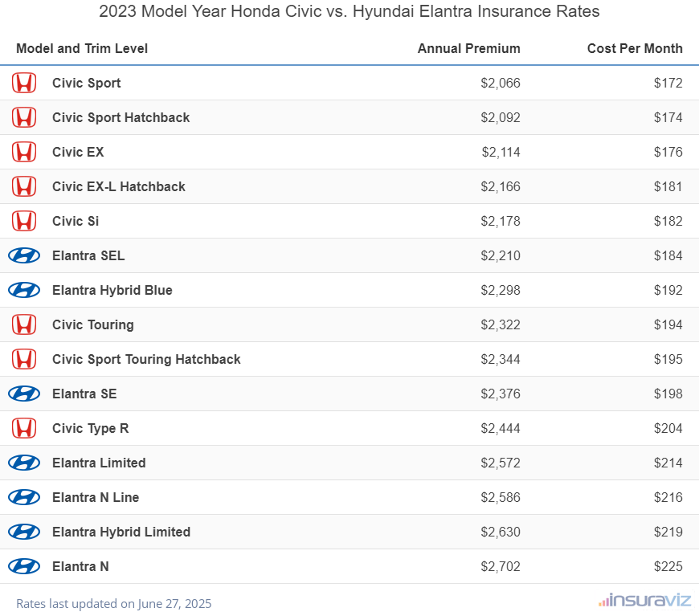Click the Honda logo beside Civic Touring
This screenshot has height=616, width=699.
click(x=24, y=325)
